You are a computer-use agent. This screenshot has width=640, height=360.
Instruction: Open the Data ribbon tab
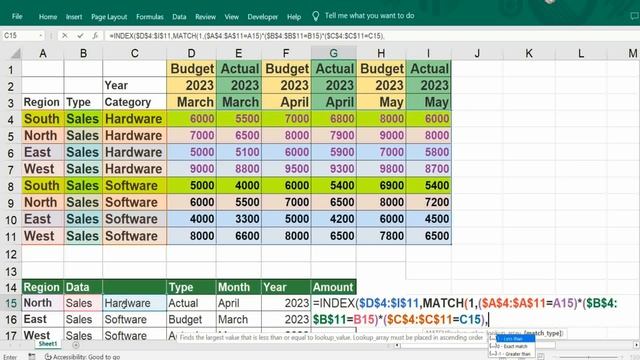[179, 17]
